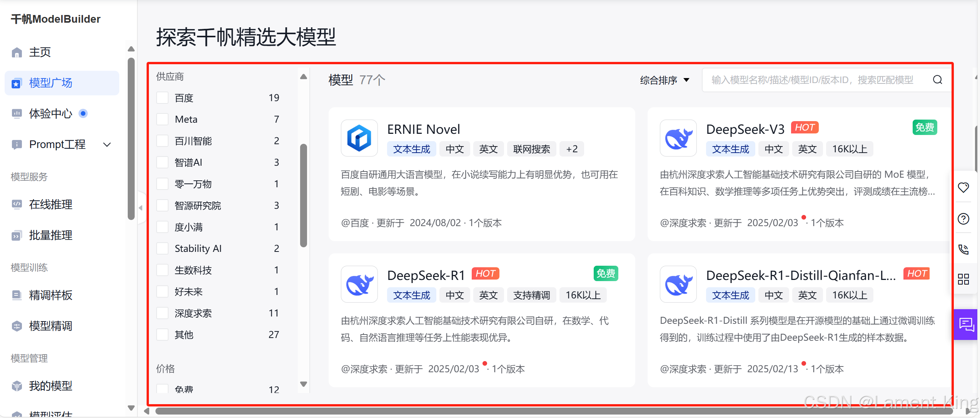
Task: Open the help question mark icon
Action: tap(963, 219)
